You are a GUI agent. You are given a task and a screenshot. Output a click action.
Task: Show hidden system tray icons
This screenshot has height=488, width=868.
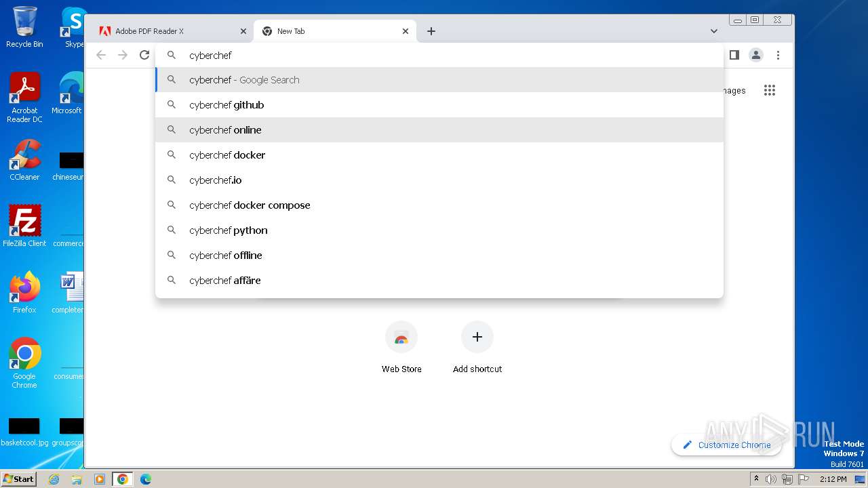pos(756,479)
